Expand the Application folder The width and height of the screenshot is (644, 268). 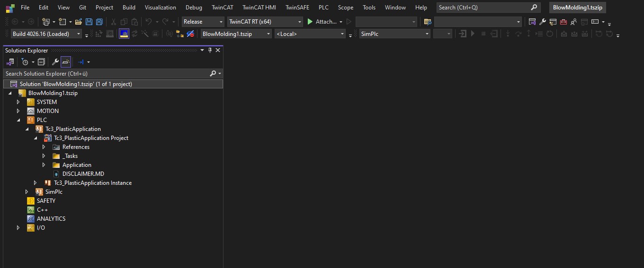pos(44,165)
